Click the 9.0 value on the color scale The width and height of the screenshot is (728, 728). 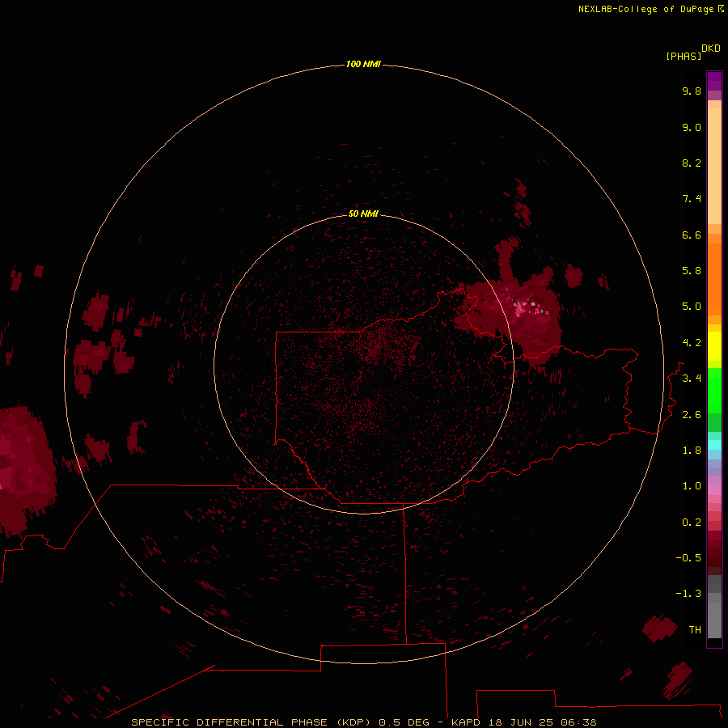point(692,127)
